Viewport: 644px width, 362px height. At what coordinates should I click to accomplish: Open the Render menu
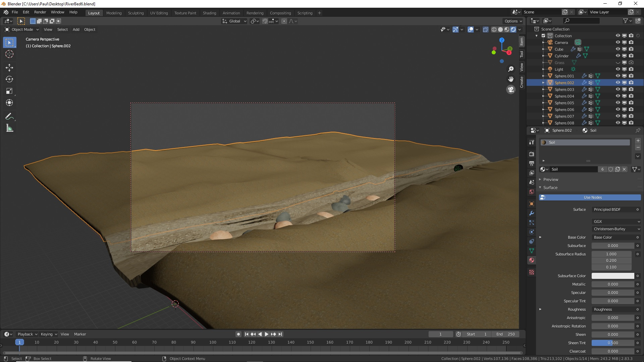point(40,12)
